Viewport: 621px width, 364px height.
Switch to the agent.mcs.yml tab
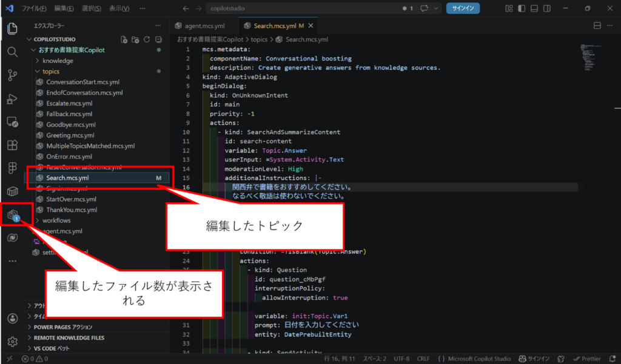coord(203,26)
